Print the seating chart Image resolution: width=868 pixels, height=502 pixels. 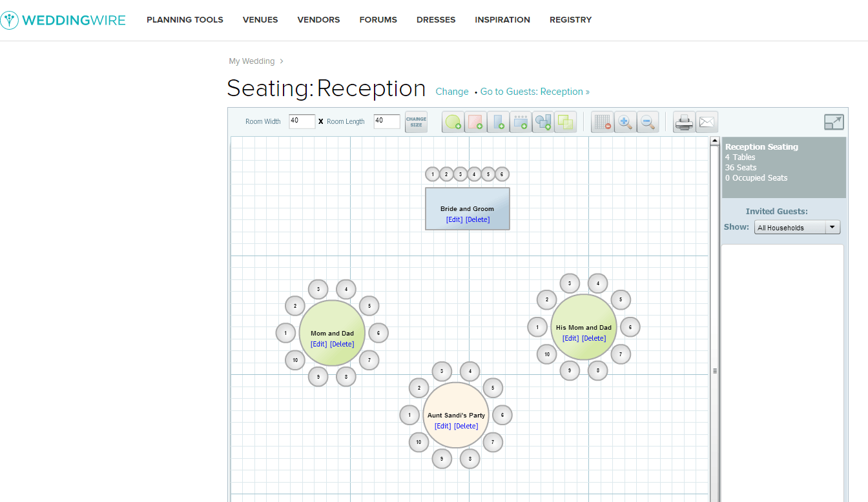click(x=684, y=122)
